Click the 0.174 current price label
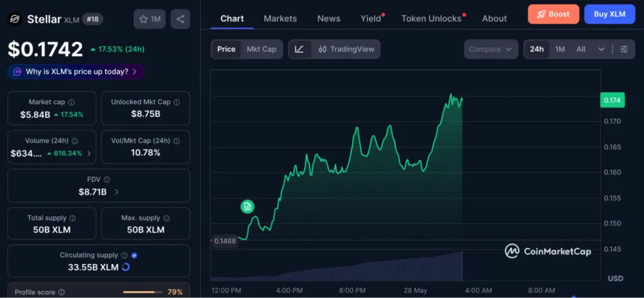 pos(613,100)
